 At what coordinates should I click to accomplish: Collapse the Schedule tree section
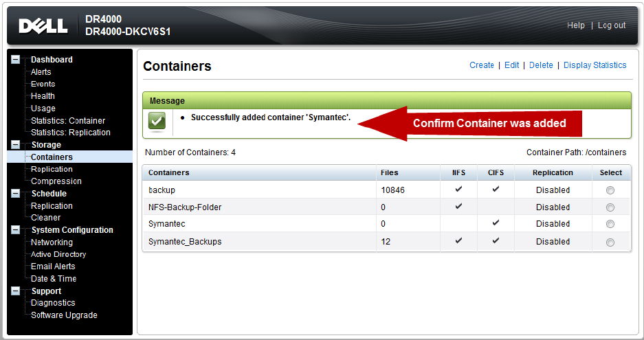(16, 194)
